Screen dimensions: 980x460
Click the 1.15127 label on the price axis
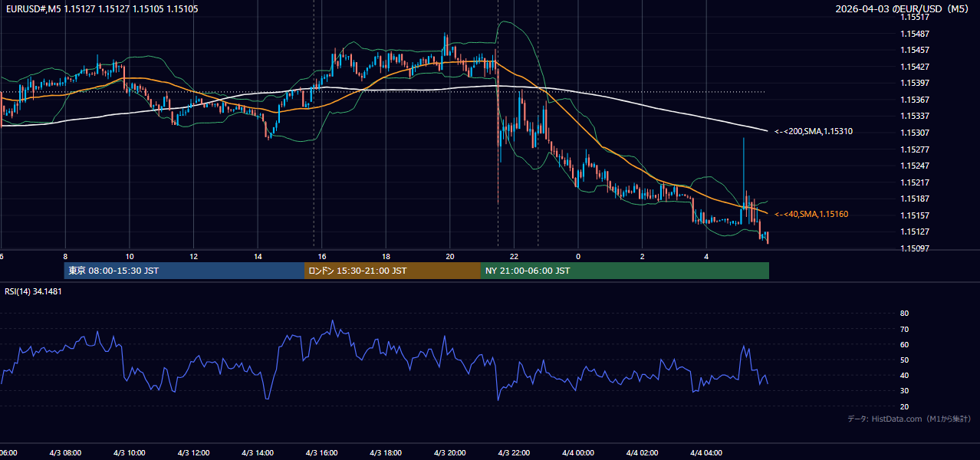click(914, 232)
